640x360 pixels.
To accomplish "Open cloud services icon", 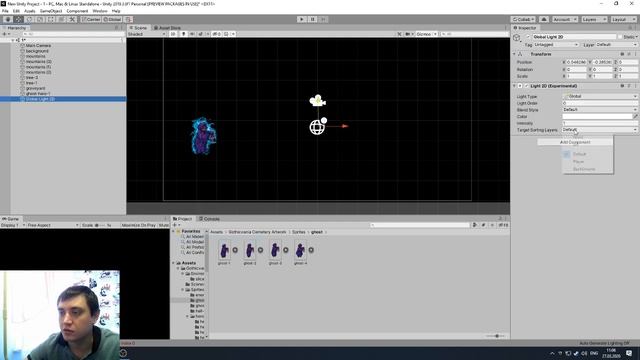I will coord(544,19).
